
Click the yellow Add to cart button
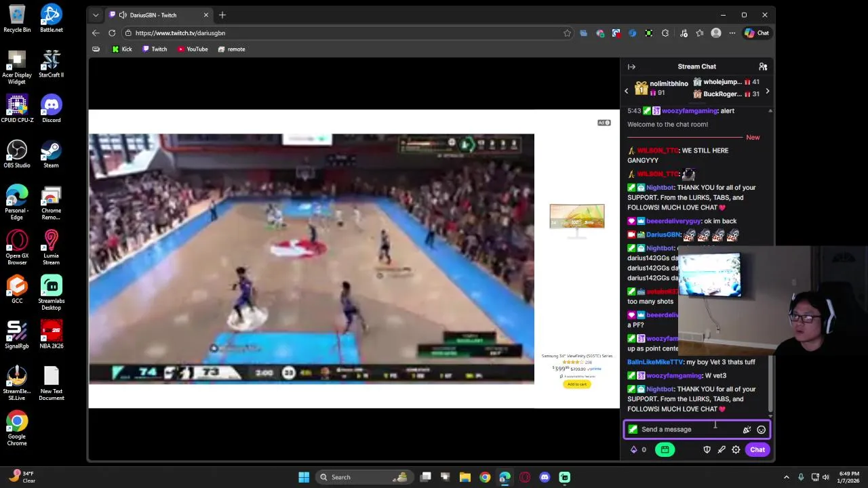click(577, 384)
